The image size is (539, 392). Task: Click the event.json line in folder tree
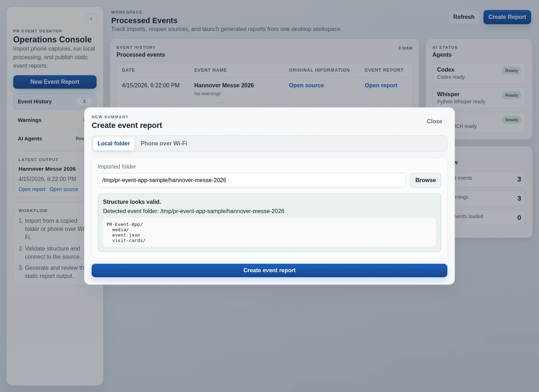pos(126,235)
